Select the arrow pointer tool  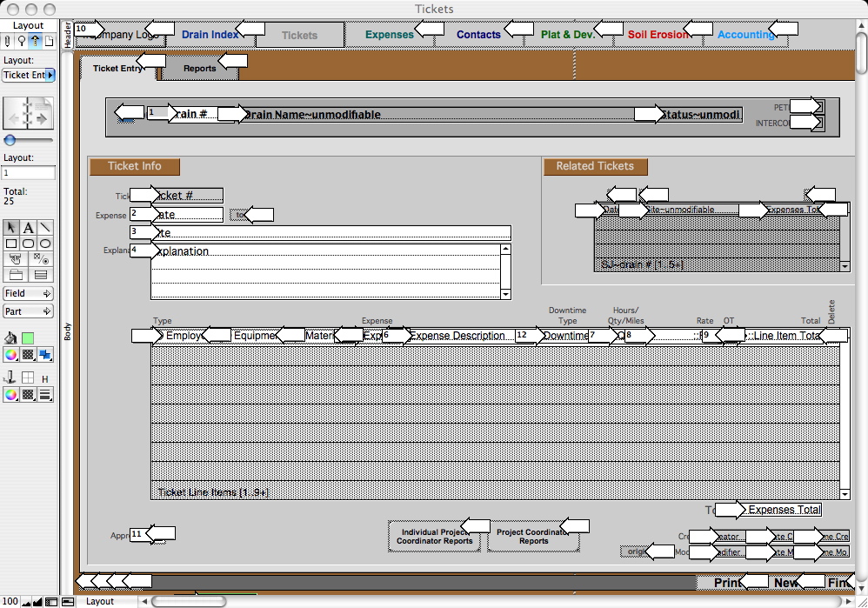click(10, 228)
